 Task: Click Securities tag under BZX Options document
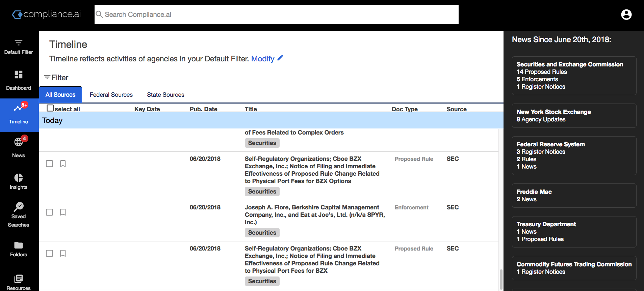pyautogui.click(x=262, y=192)
